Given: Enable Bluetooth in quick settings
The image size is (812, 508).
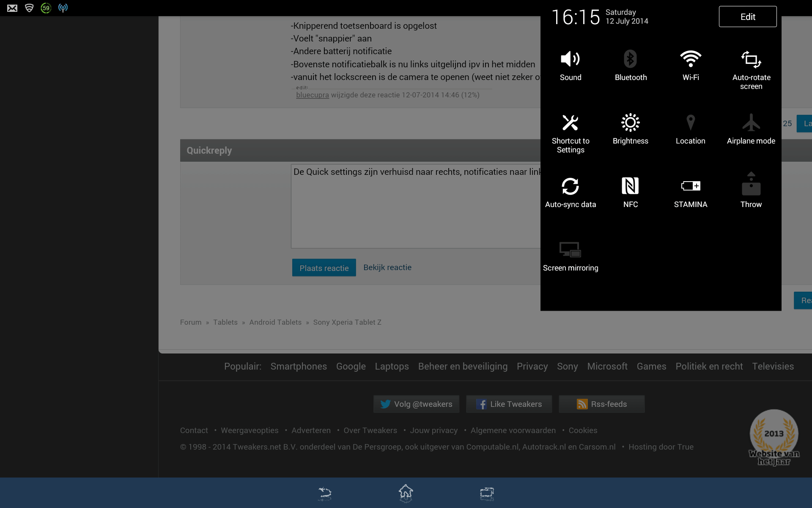Looking at the screenshot, I should tap(630, 65).
